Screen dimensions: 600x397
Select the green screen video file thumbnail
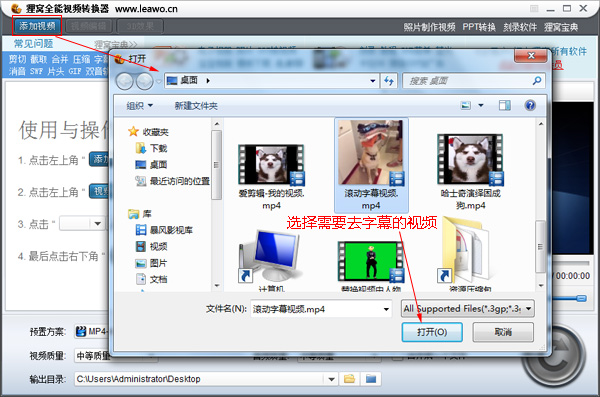(370, 262)
